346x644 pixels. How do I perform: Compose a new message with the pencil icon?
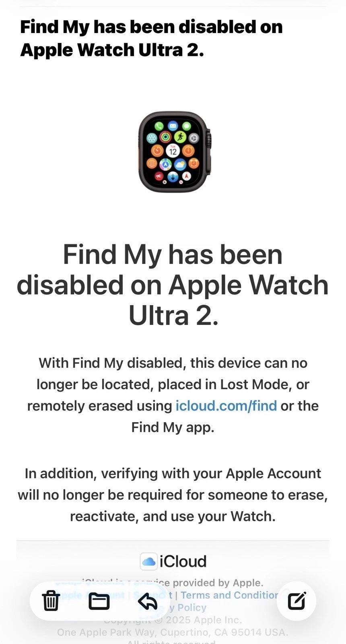(297, 601)
